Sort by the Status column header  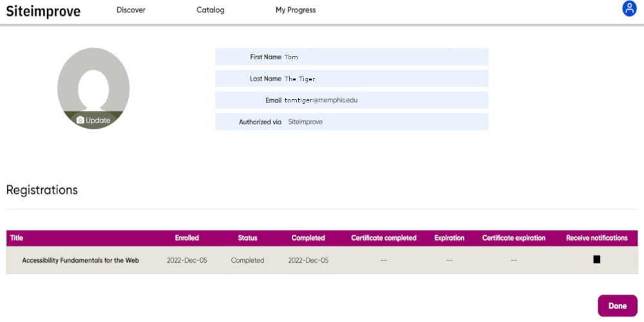(247, 238)
